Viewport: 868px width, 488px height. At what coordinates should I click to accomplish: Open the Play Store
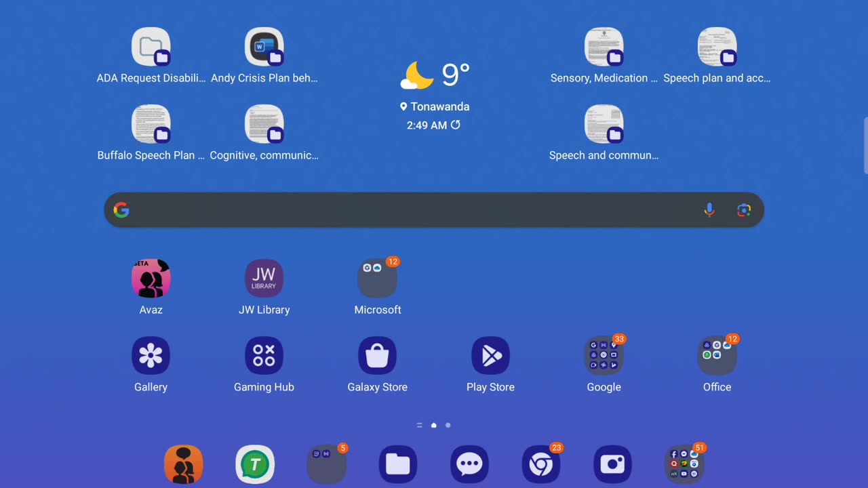(490, 356)
